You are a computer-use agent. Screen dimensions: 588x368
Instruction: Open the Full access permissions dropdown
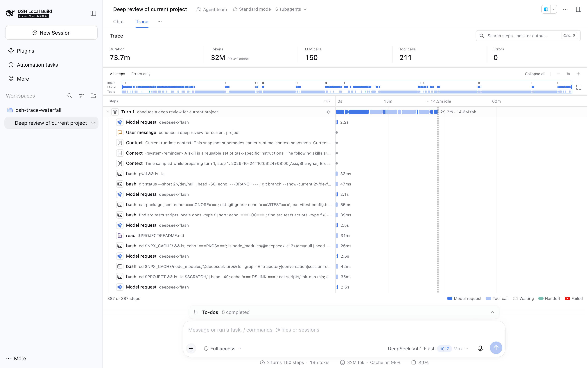[x=223, y=348]
